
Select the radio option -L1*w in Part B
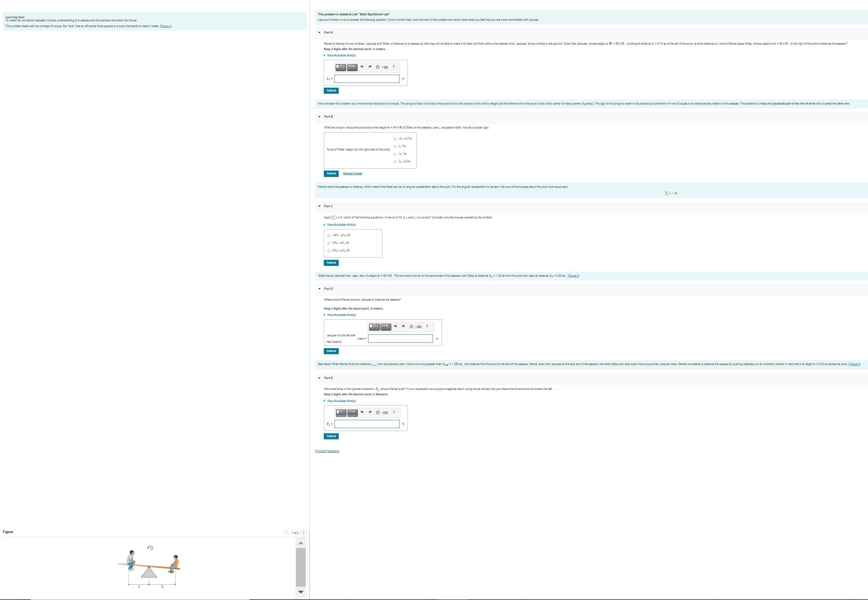(395, 154)
